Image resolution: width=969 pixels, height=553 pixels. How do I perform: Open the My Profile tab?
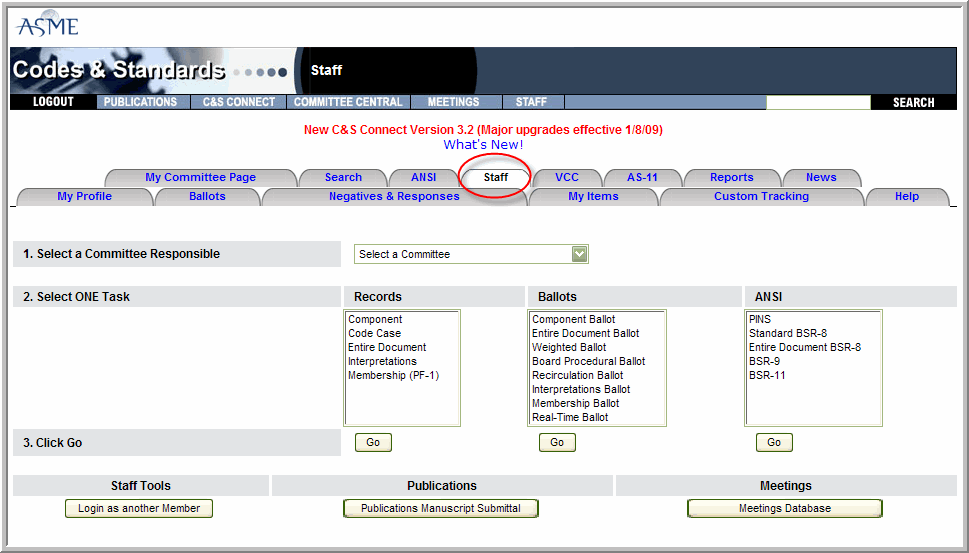coord(85,196)
